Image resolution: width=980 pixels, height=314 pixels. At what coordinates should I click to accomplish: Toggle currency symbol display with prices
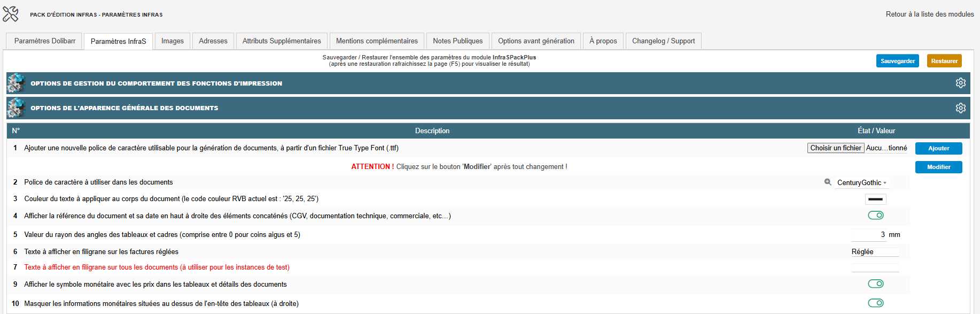coord(875,284)
